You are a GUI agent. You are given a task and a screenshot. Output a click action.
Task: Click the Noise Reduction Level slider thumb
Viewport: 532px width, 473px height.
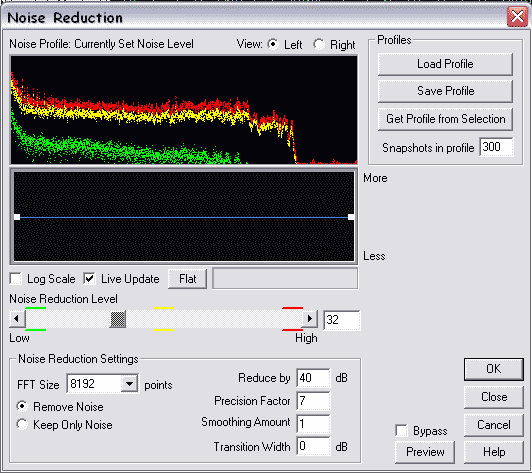[x=118, y=319]
